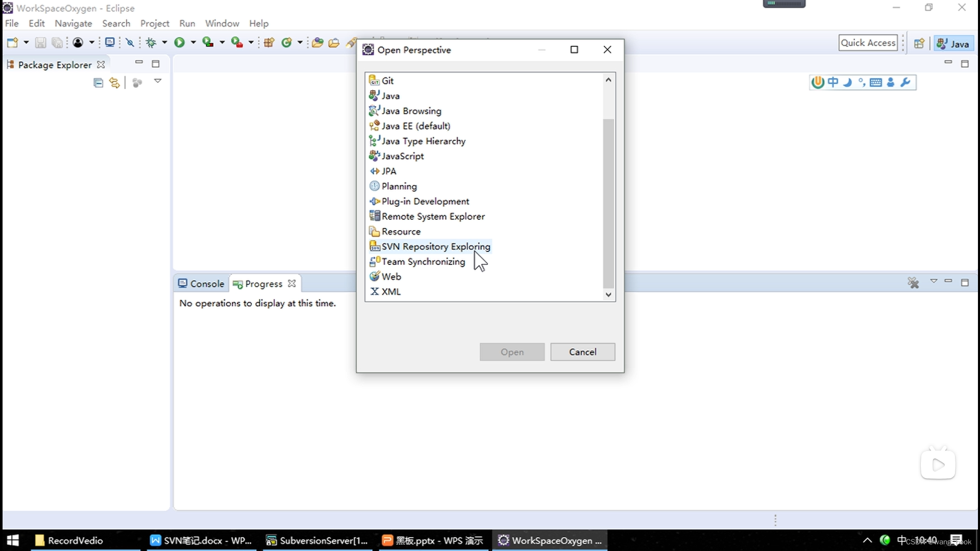Open the Search menu

116,23
